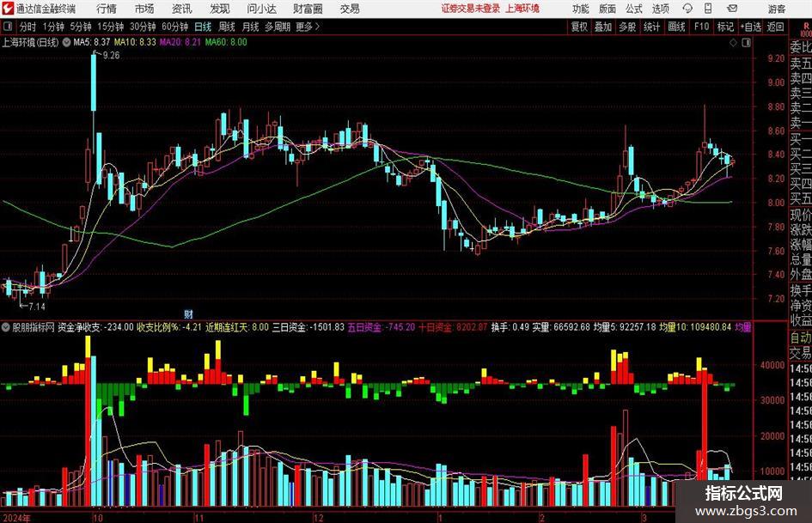Click the 12 month marker on time axis
812x523 pixels.
(x=318, y=517)
